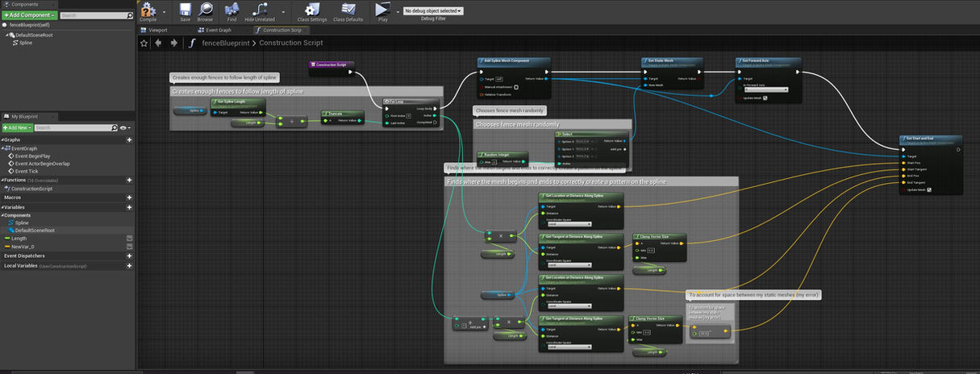Viewport: 980px width, 374px height.
Task: Click the Add Component button
Action: [29, 15]
